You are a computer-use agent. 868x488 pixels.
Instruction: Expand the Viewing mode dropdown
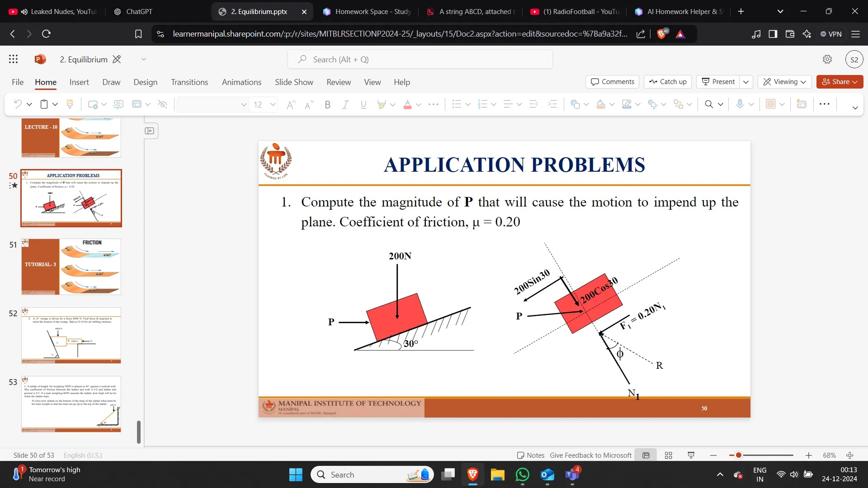point(785,82)
